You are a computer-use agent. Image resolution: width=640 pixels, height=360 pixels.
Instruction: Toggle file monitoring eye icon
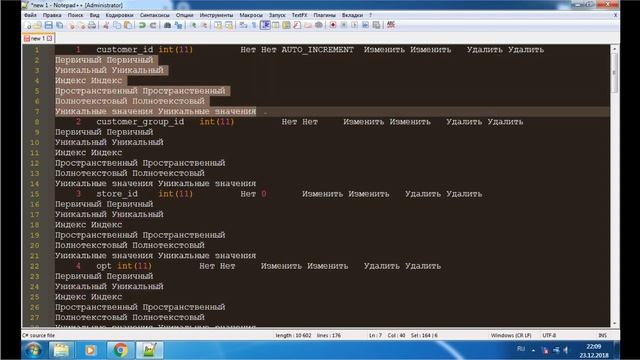point(319,25)
